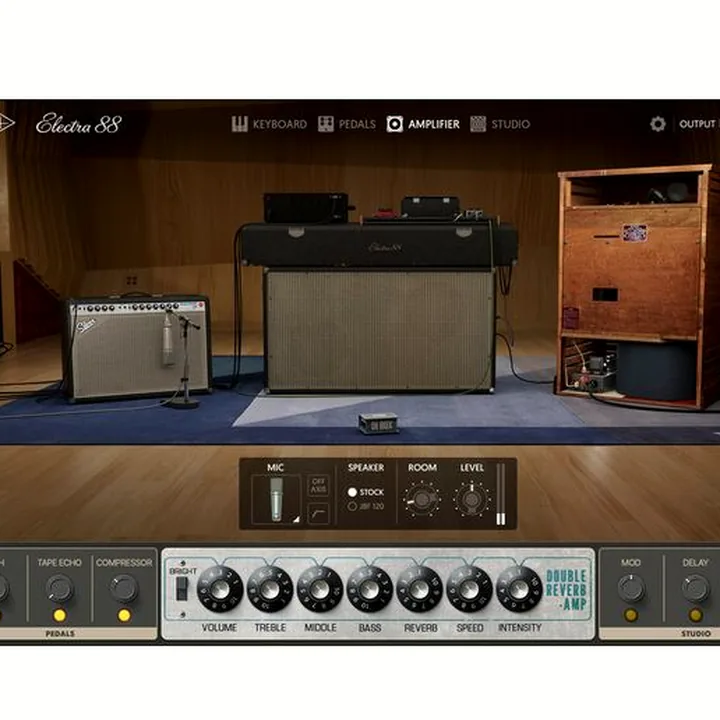Toggle the mic low-cut filter button
The width and height of the screenshot is (720, 720).
point(318,513)
